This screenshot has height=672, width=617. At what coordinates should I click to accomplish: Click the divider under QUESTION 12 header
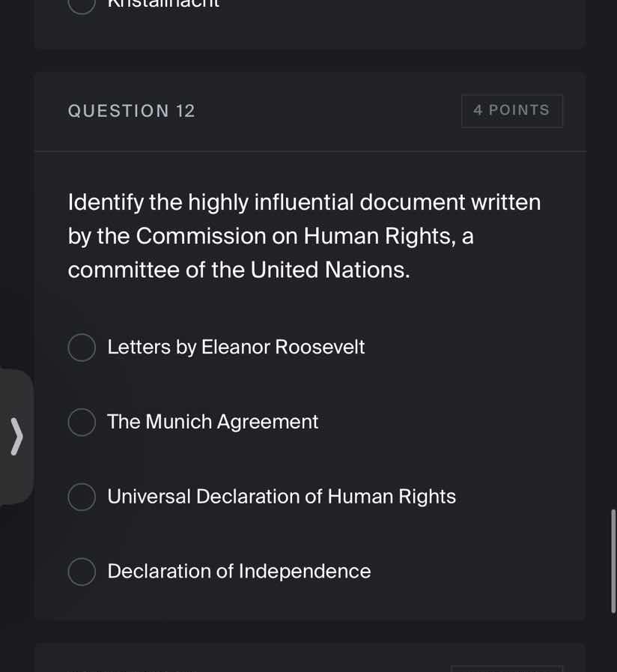[x=309, y=151]
